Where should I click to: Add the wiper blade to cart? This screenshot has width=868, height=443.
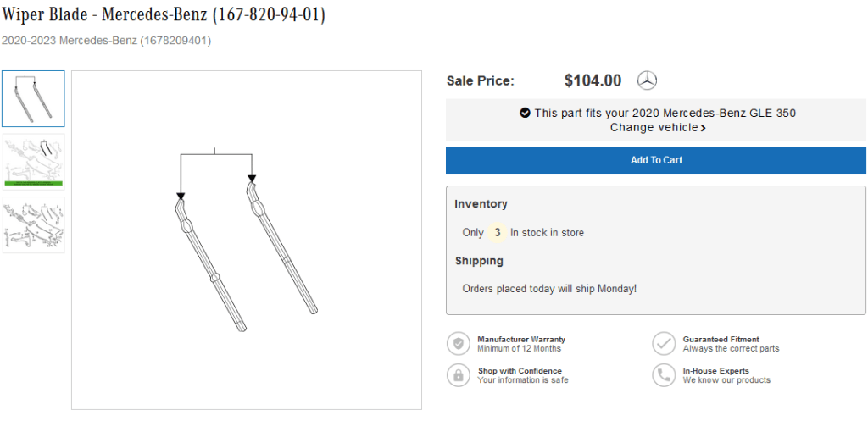click(656, 160)
